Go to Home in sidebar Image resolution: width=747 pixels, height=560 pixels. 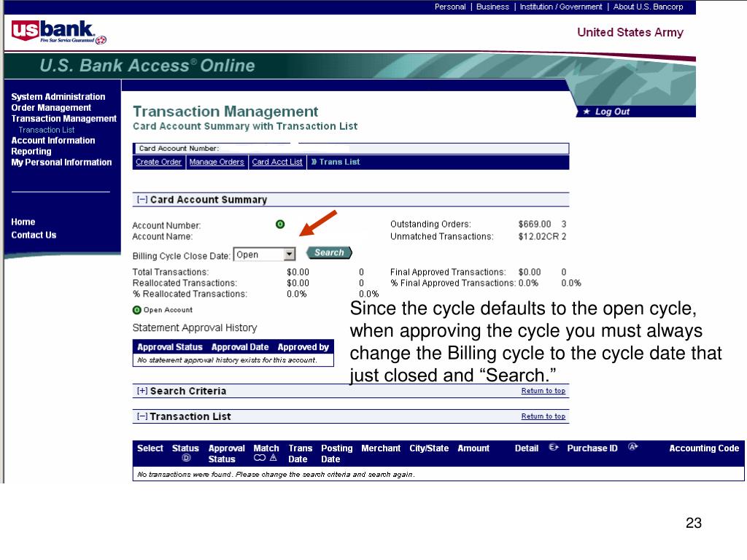23,222
